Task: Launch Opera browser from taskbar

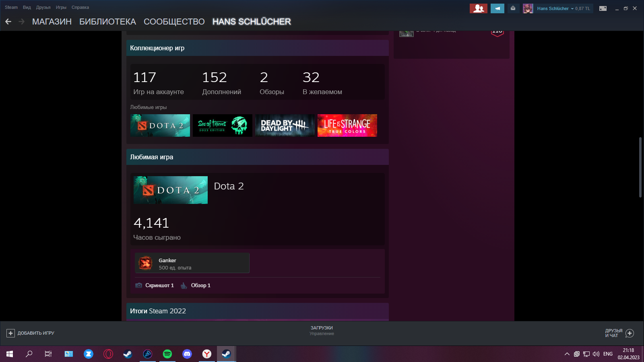Action: click(108, 354)
